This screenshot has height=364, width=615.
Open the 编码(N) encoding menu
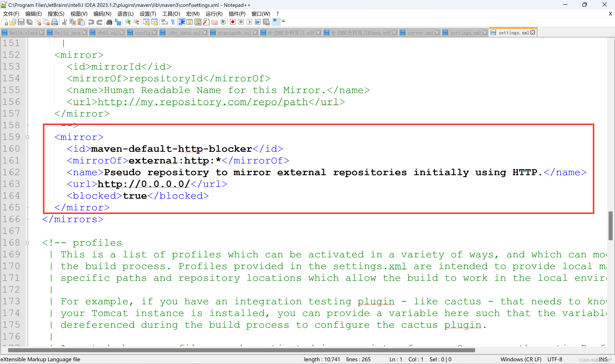point(102,14)
